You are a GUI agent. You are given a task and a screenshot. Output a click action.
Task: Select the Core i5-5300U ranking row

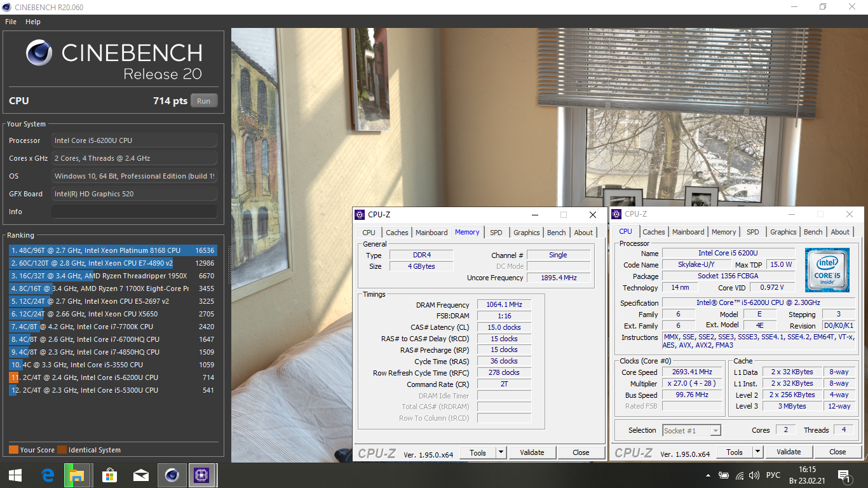tap(112, 390)
